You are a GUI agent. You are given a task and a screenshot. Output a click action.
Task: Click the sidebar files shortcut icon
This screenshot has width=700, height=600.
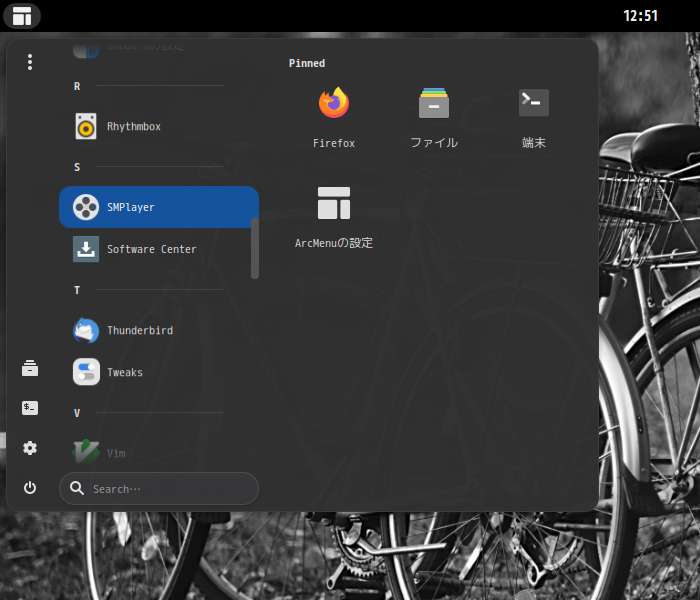click(30, 368)
